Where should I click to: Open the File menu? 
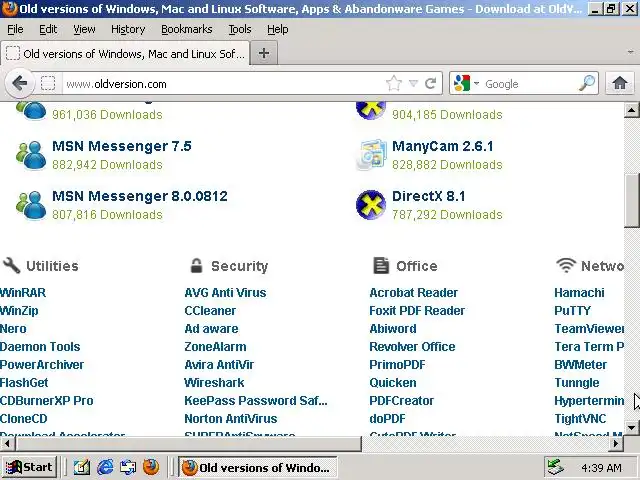15,29
